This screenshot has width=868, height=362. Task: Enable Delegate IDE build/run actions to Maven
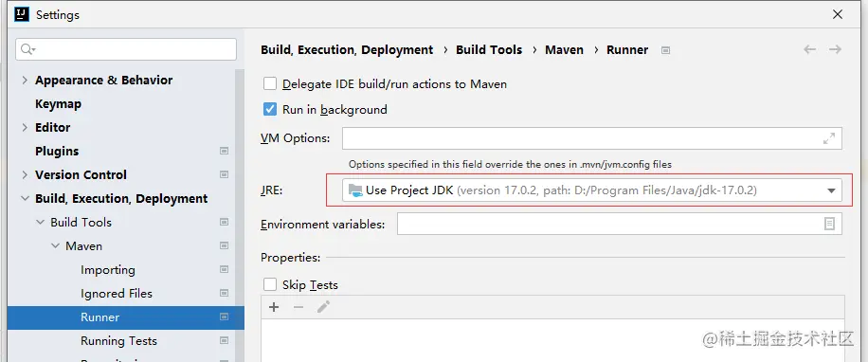point(269,84)
